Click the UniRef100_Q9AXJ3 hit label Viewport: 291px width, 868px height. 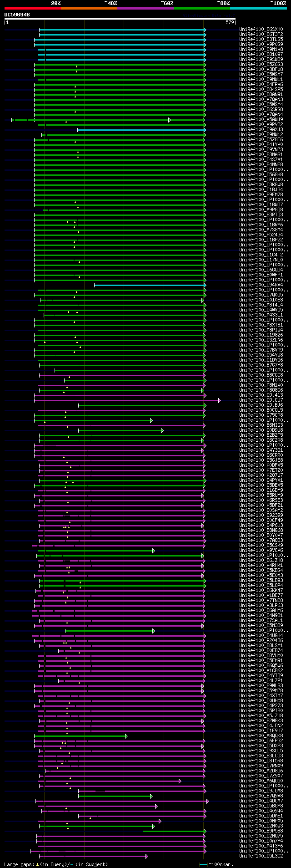pyautogui.click(x=261, y=130)
